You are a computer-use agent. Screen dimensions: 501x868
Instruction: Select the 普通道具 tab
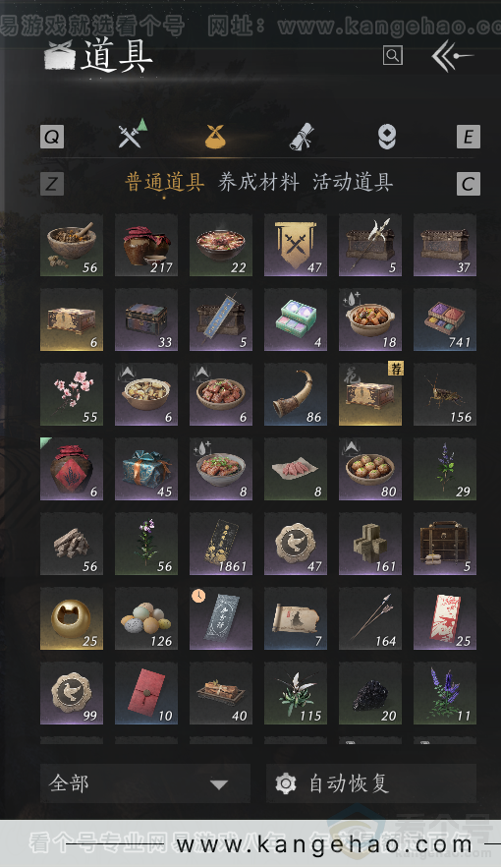tap(165, 182)
